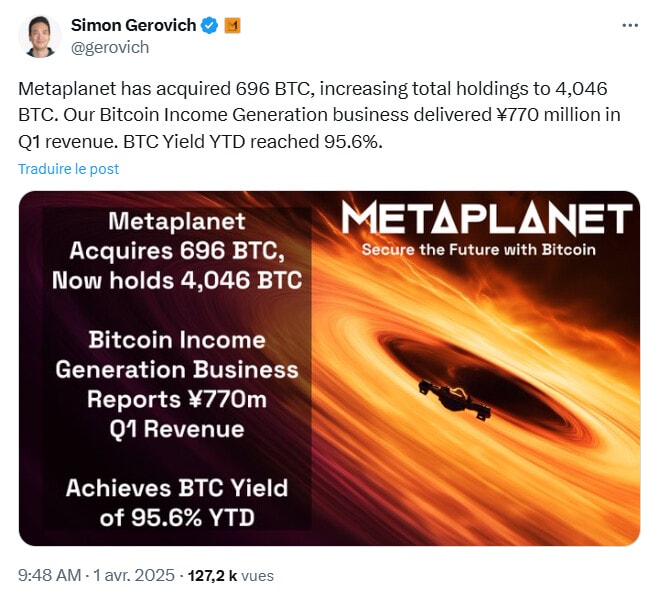Open the three-dot more options menu
Viewport: 658px width, 594px height.
tap(629, 26)
